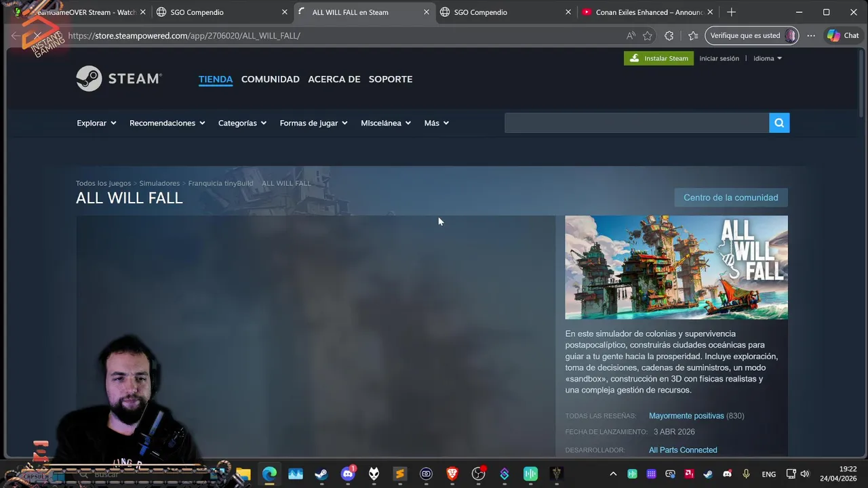Open Discord from the taskbar
868x488 pixels.
(348, 474)
